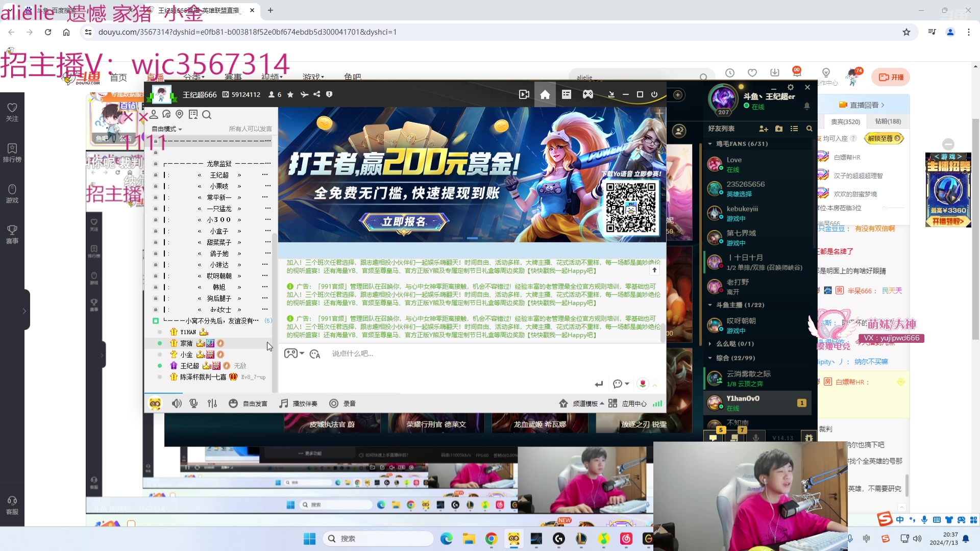Viewport: 980px width, 551px height.
Task: Open the Microsoft Edge taskbar icon
Action: click(447, 539)
